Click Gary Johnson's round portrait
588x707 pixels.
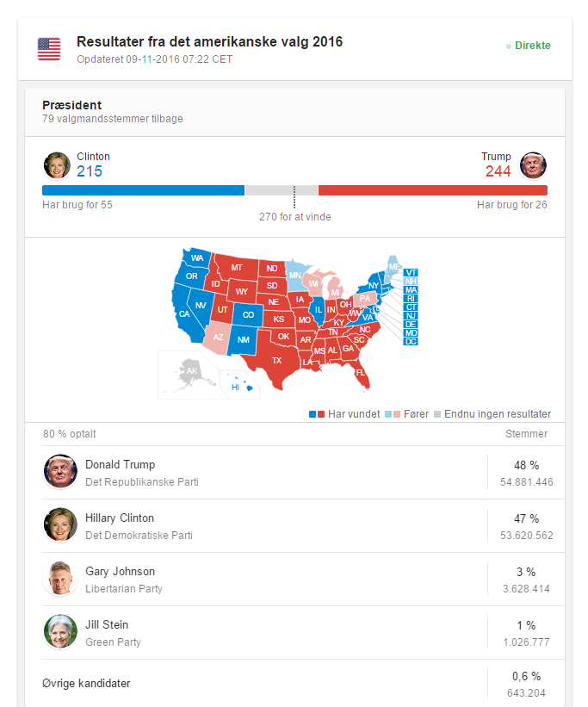[x=60, y=579]
